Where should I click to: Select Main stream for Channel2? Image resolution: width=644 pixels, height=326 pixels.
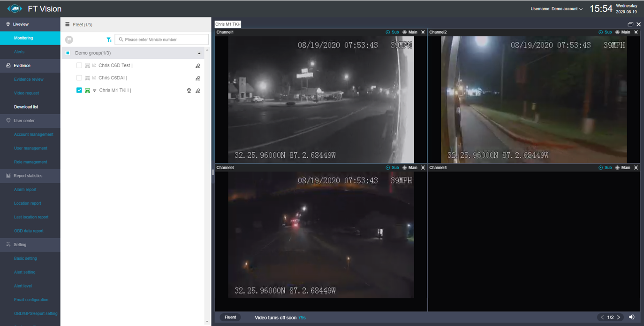click(623, 32)
